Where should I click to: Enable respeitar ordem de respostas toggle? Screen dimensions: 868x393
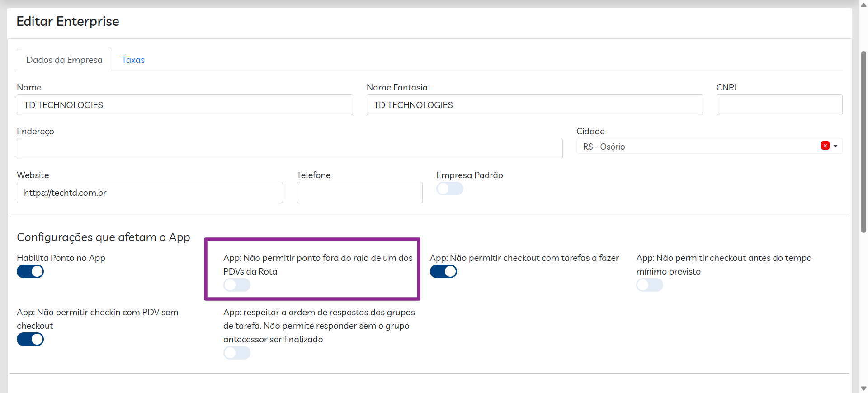[x=237, y=353]
